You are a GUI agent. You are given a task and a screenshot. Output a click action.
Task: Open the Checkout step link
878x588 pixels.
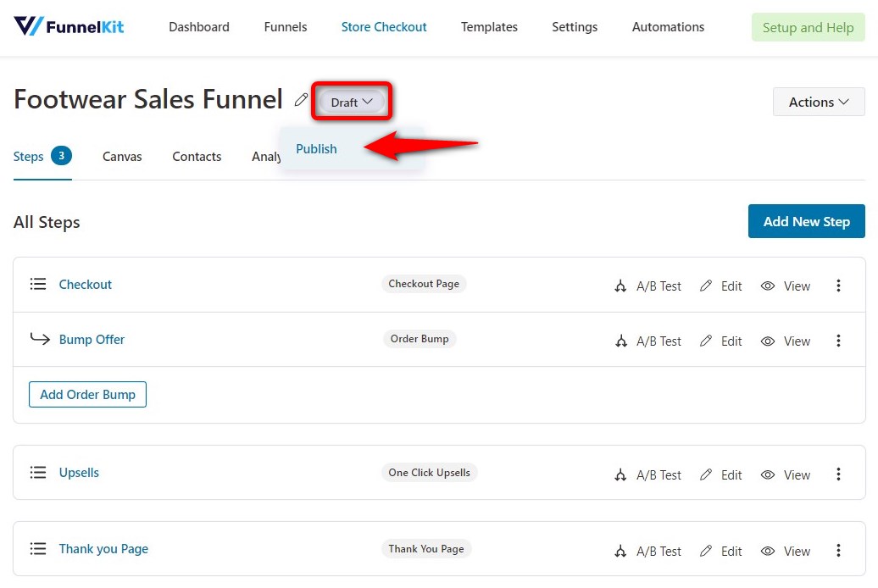point(85,285)
